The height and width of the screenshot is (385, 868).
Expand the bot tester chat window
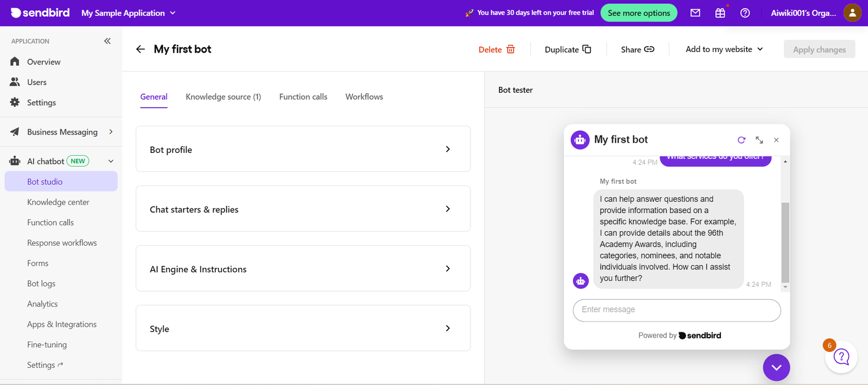759,140
